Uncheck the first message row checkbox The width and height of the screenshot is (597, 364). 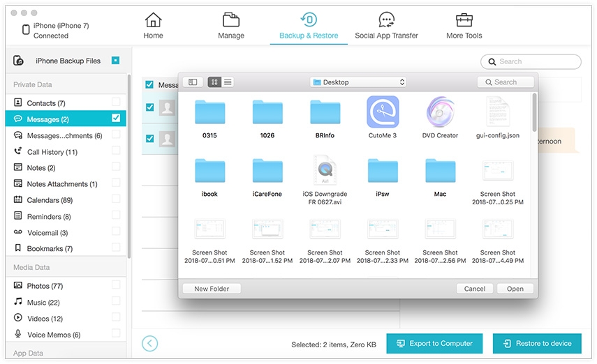coord(150,107)
